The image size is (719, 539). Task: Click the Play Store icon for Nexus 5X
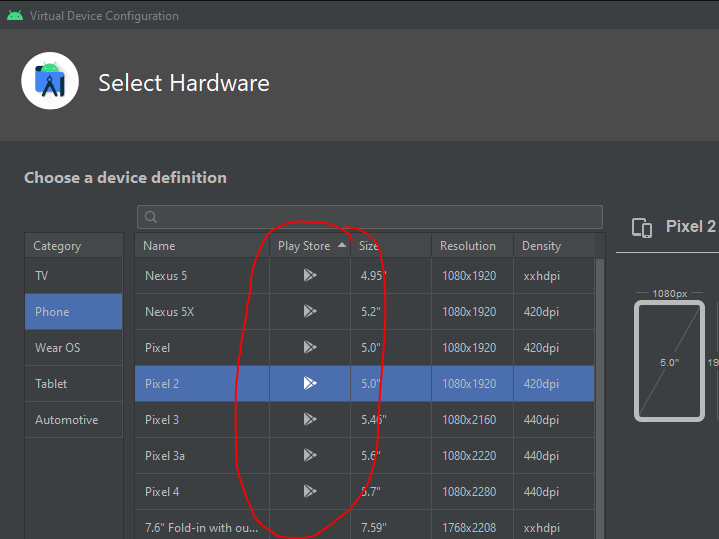click(x=310, y=311)
